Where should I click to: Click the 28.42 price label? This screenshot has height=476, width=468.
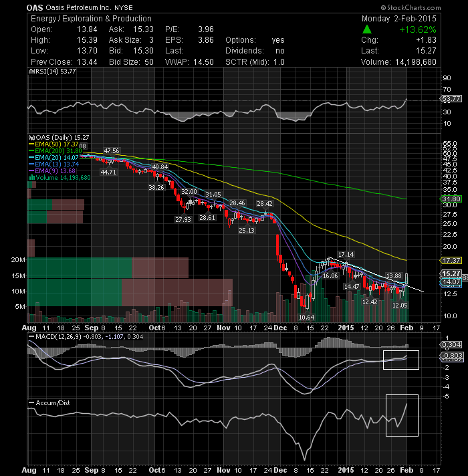point(265,204)
